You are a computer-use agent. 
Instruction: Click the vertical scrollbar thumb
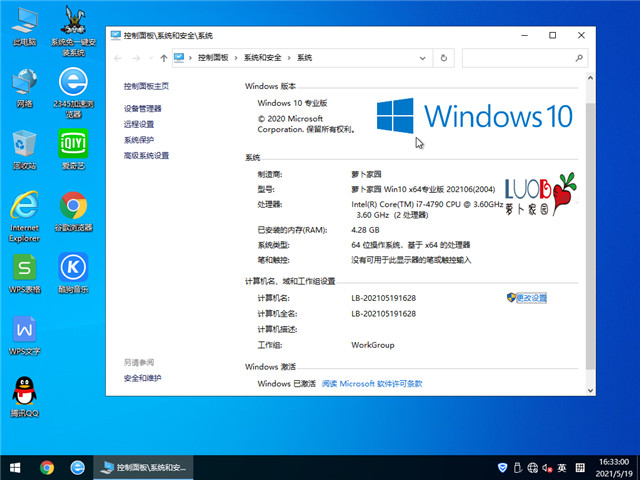point(590,237)
